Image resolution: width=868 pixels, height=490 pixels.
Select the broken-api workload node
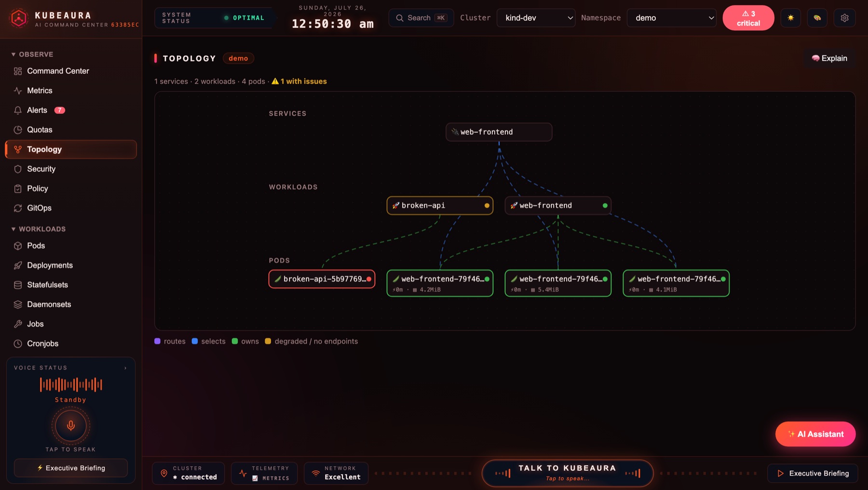click(x=440, y=205)
